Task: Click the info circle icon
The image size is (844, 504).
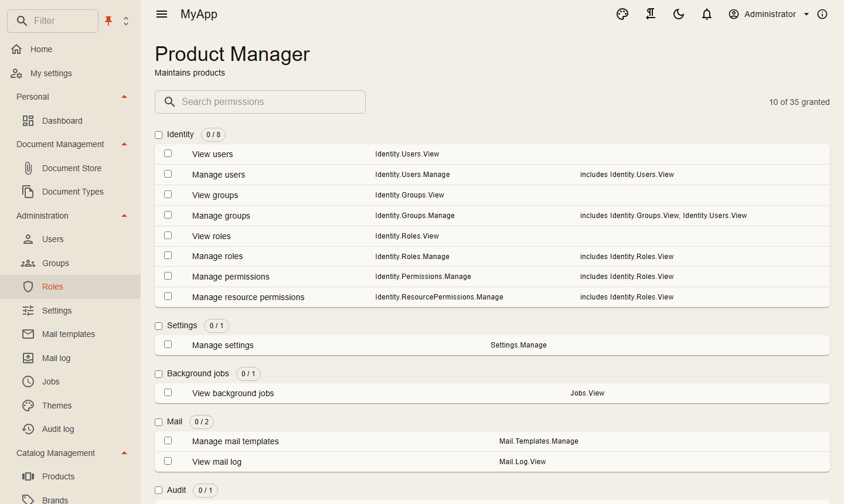Action: [822, 14]
